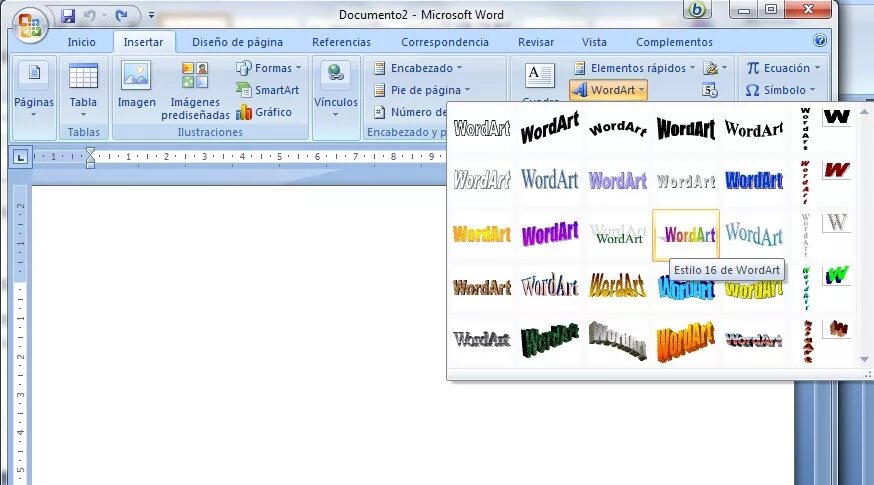Open the Vista tab
The height and width of the screenshot is (485, 874).
[x=594, y=42]
